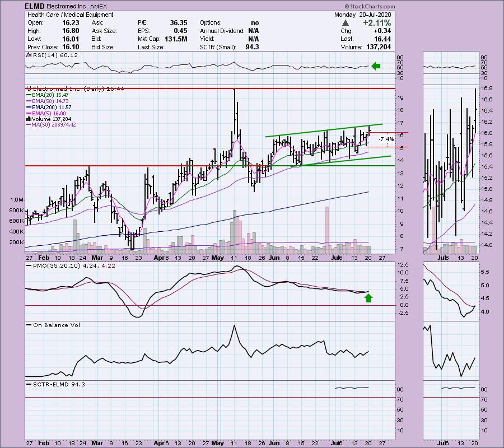This screenshot has height=448, width=504.
Task: Click the pink EMA(5) legend line swatch
Action: (x=29, y=114)
